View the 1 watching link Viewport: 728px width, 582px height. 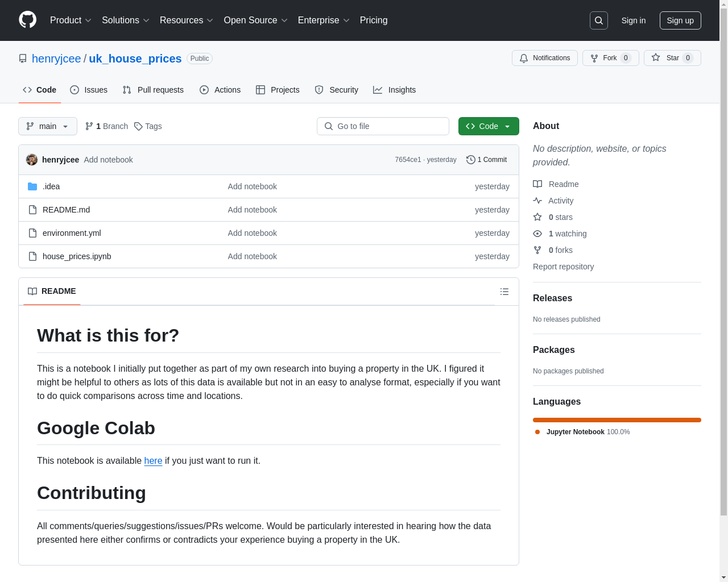pos(560,234)
